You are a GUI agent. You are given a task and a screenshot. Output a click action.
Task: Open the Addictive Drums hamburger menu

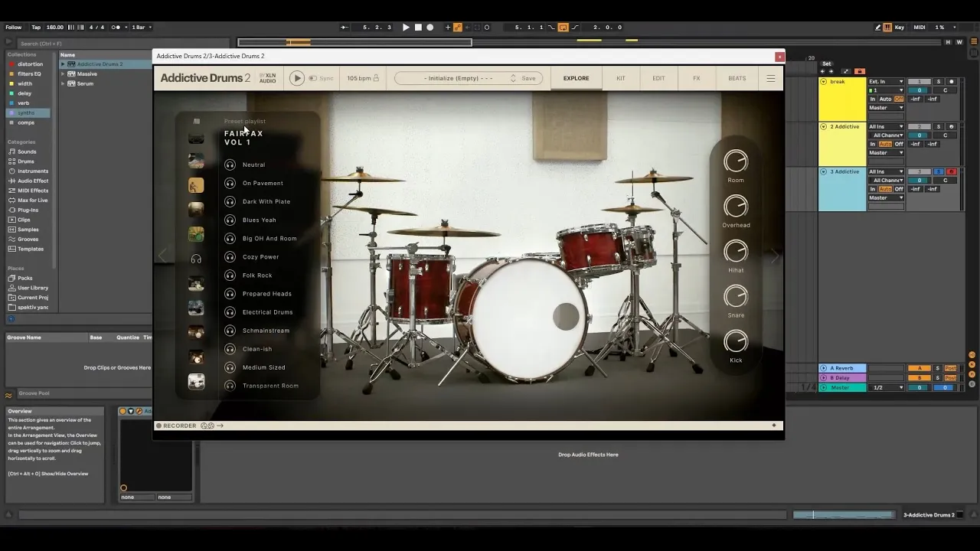771,78
